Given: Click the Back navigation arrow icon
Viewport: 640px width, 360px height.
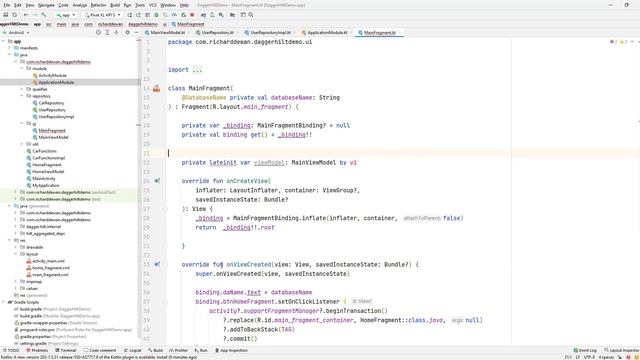Looking at the screenshot, I should 26,15.
